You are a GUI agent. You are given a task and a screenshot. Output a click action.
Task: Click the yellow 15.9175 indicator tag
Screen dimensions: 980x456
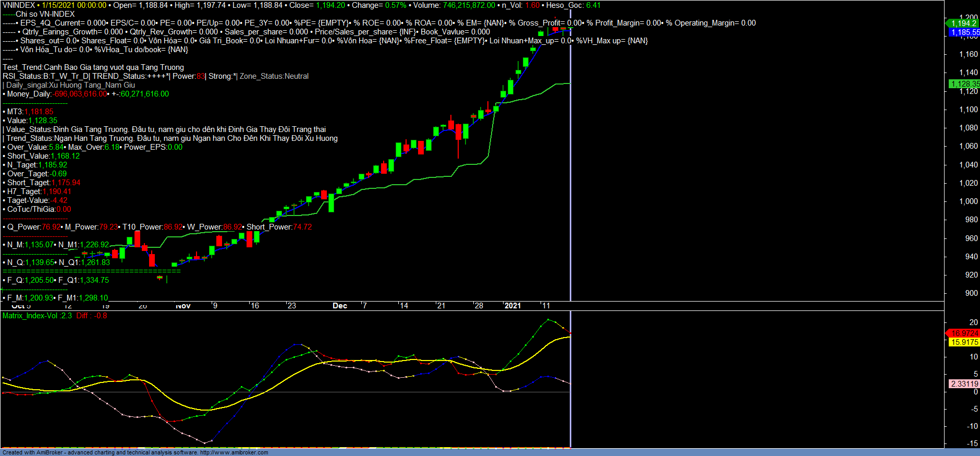[964, 342]
